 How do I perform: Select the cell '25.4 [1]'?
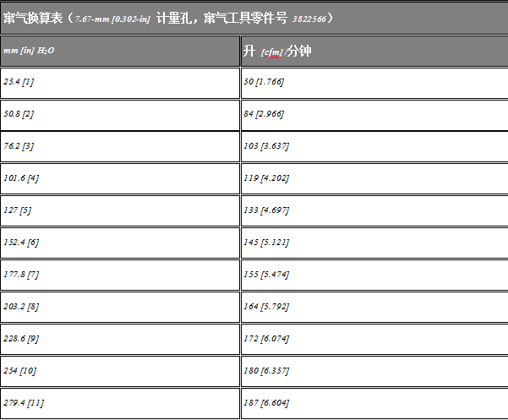[120, 83]
